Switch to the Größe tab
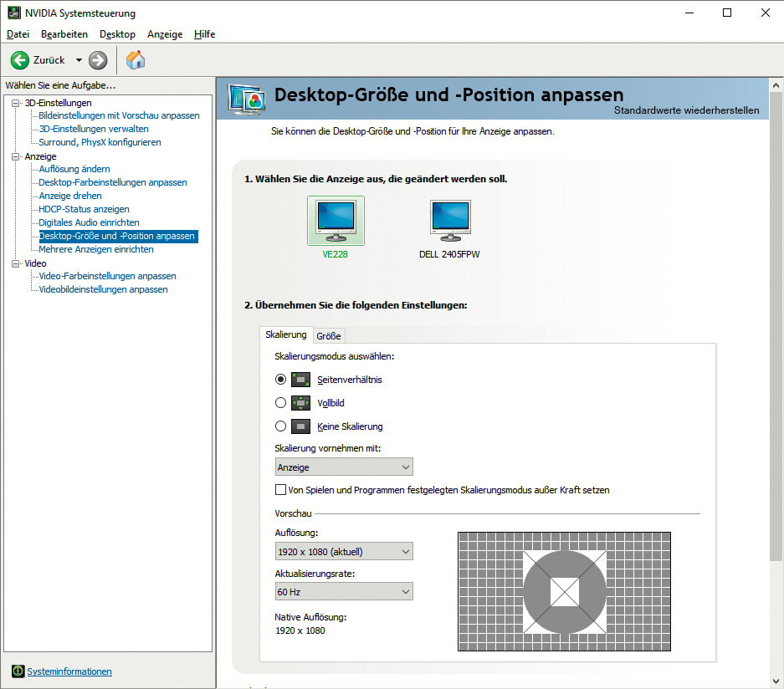784x689 pixels. point(329,336)
